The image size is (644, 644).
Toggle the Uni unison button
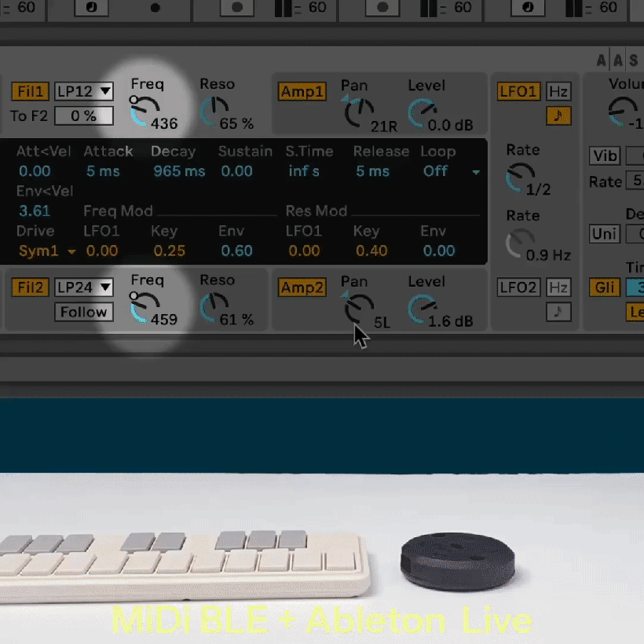[605, 234]
